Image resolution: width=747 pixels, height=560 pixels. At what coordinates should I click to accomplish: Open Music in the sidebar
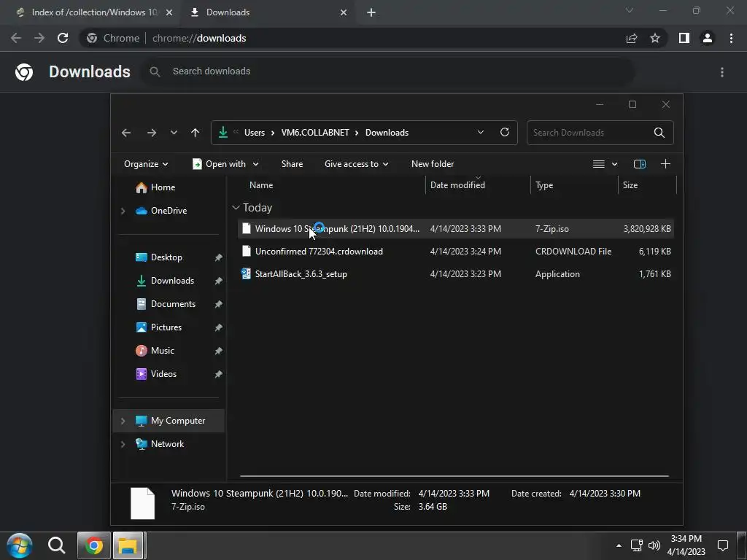point(163,351)
